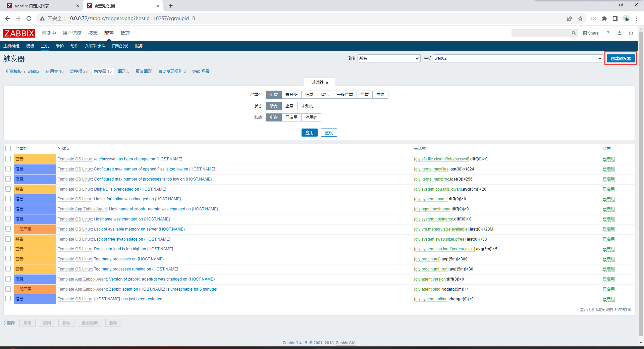This screenshot has height=349, width=644.
Task: Open browser extensions puzzle icon
Action: click(604, 18)
